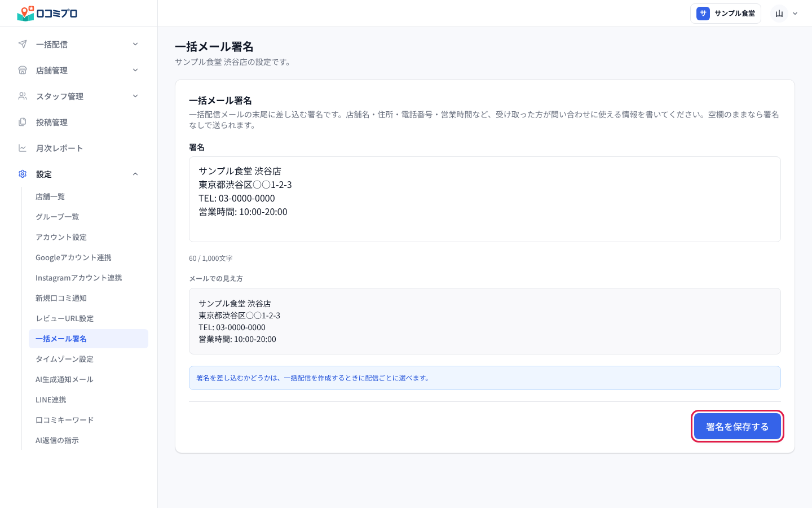Expand the 一括配信 menu chevron
The image size is (812, 508).
click(135, 44)
